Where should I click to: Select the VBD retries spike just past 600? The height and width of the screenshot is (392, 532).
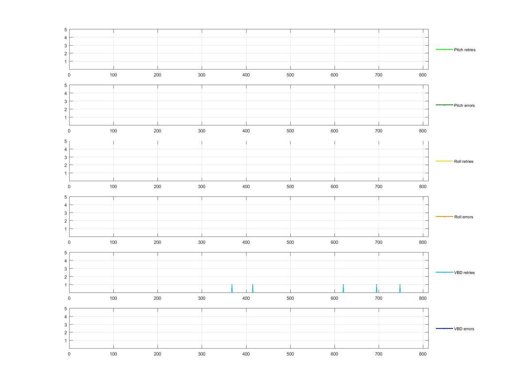[x=343, y=288]
